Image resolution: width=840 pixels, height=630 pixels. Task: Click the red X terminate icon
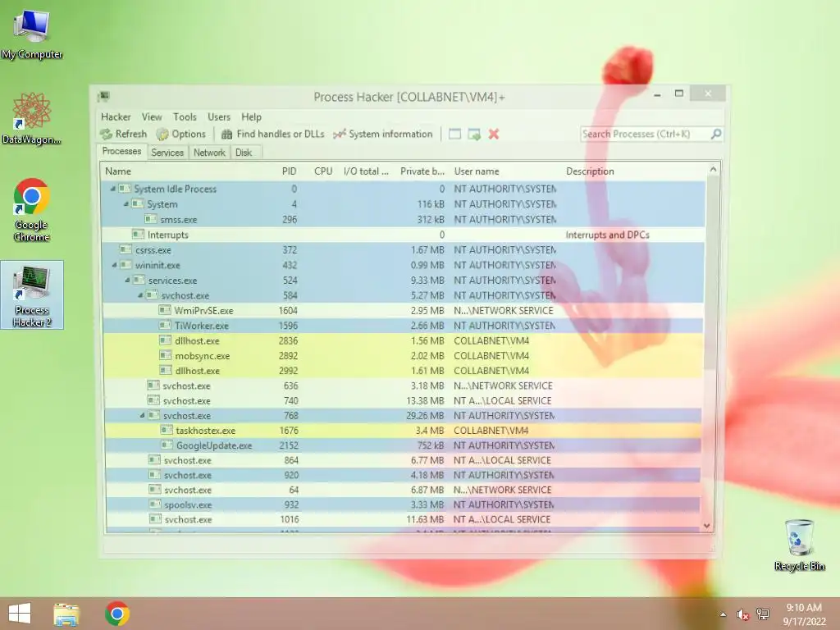click(x=493, y=134)
